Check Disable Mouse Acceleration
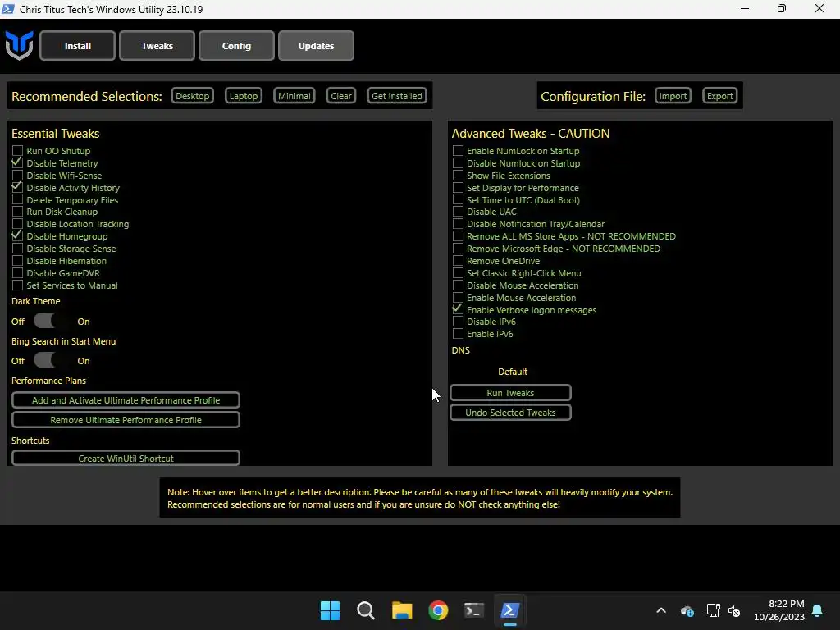Image resolution: width=840 pixels, height=630 pixels. (x=458, y=285)
